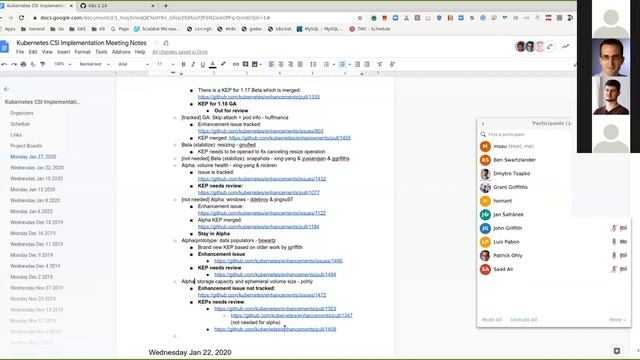Open the Format menu
The width and height of the screenshot is (640, 360).
tap(82, 52)
